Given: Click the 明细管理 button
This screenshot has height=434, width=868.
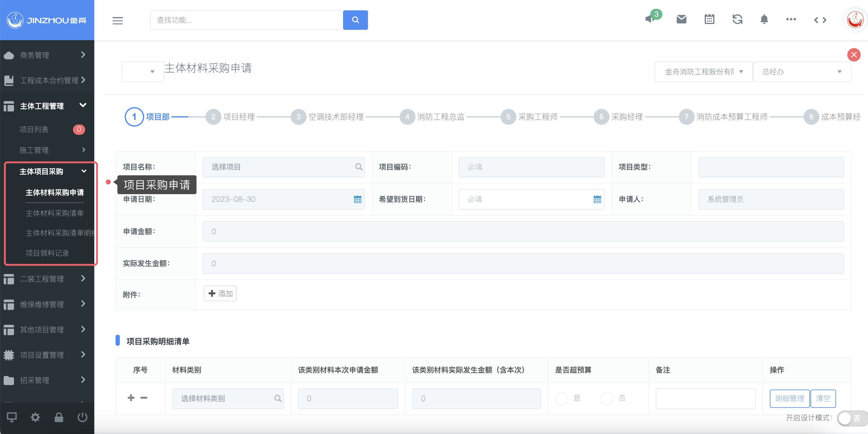Looking at the screenshot, I should [x=789, y=399].
